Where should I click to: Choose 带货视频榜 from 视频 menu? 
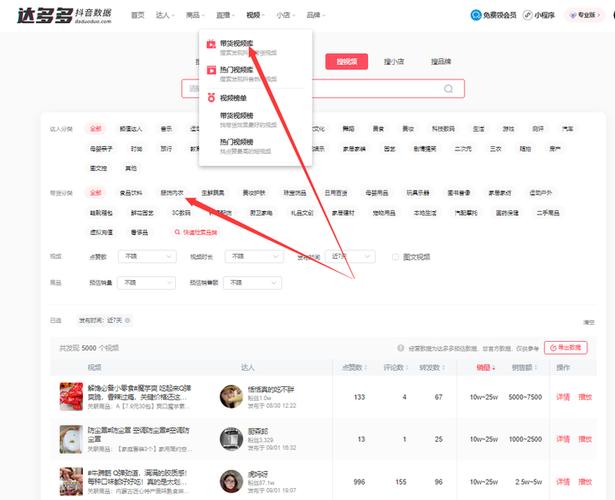(x=237, y=115)
